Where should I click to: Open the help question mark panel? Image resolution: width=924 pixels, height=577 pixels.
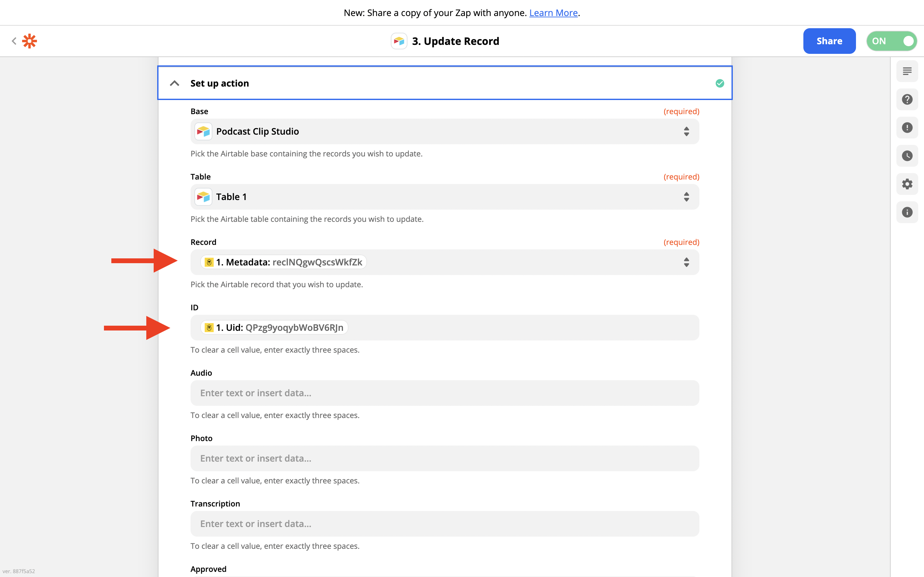[x=907, y=100]
